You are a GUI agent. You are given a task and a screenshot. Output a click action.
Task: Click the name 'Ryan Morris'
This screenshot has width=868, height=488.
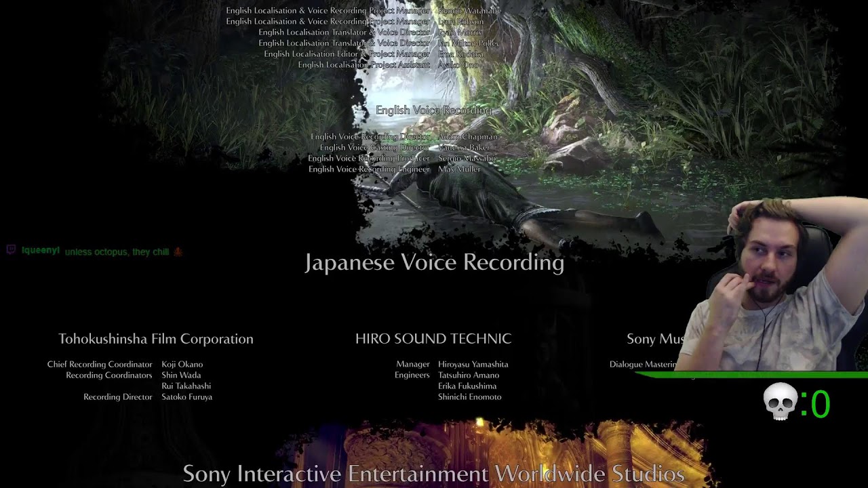coord(460,33)
